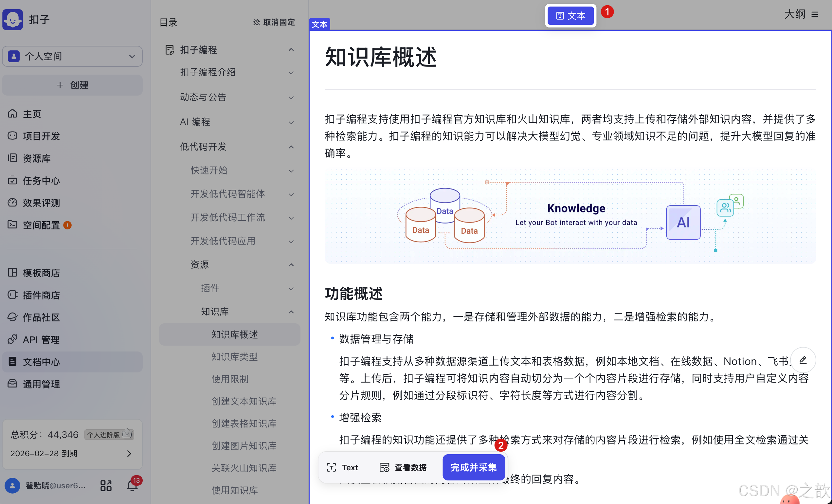Click the 创建 button in the sidebar
Image resolution: width=832 pixels, height=504 pixels.
pos(72,85)
